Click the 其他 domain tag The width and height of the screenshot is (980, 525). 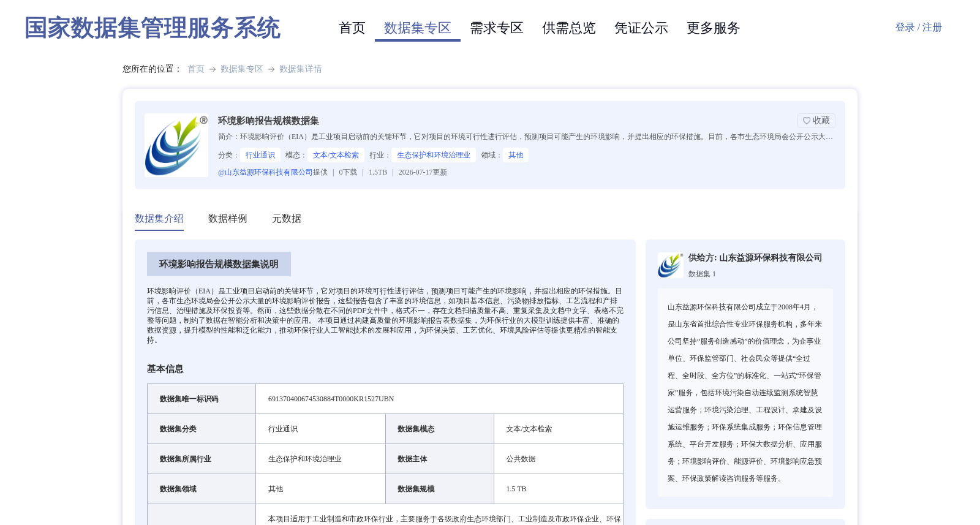tap(516, 155)
